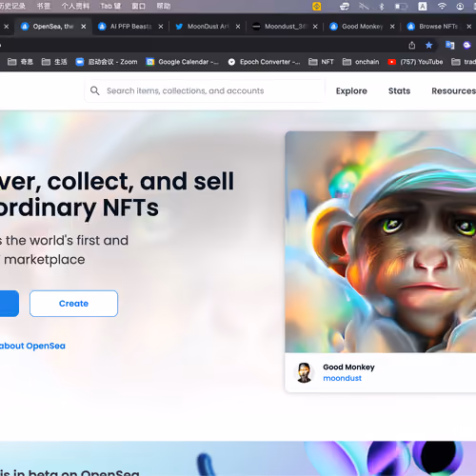476x476 pixels.
Task: Open the Tab menu in menu bar
Action: [x=110, y=6]
